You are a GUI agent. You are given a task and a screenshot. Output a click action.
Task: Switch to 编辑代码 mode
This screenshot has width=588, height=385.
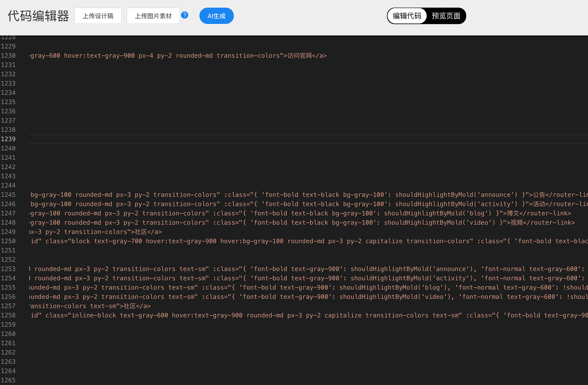pyautogui.click(x=407, y=16)
